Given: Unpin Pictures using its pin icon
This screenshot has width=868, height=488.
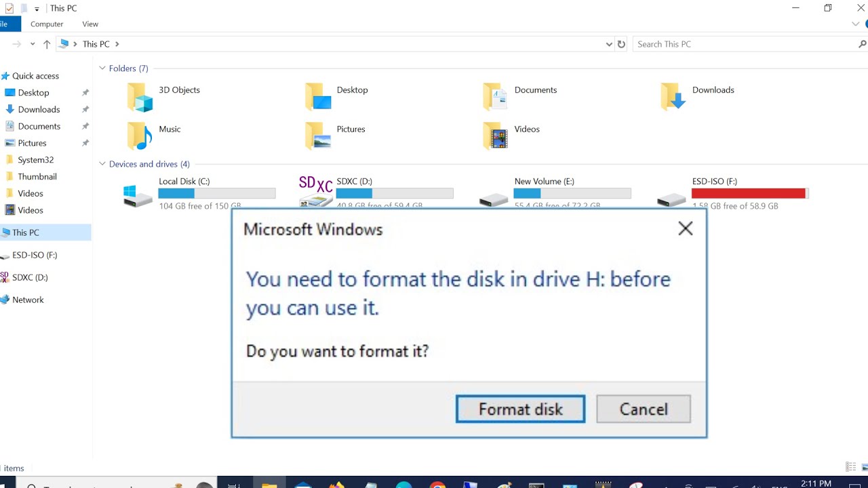Looking at the screenshot, I should click(85, 143).
